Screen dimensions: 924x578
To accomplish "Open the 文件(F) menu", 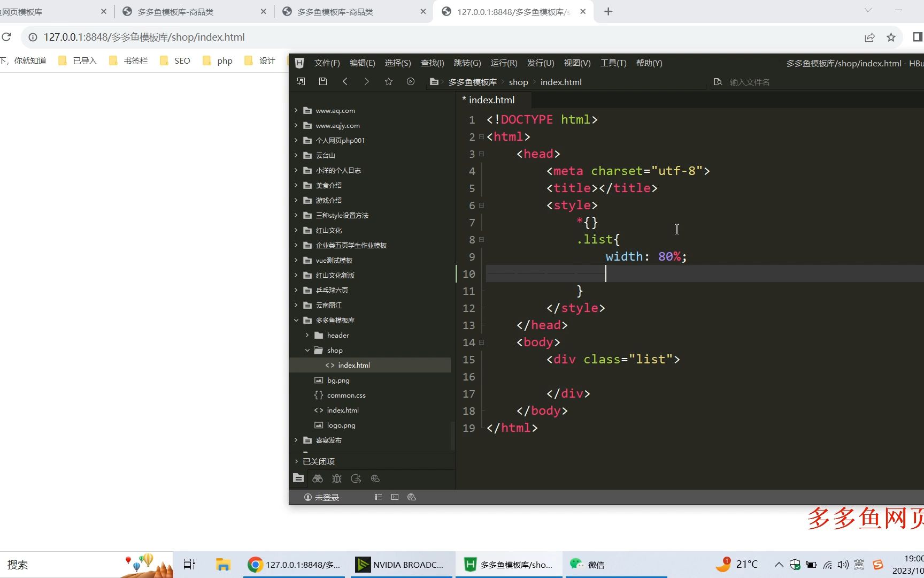I will click(x=327, y=63).
